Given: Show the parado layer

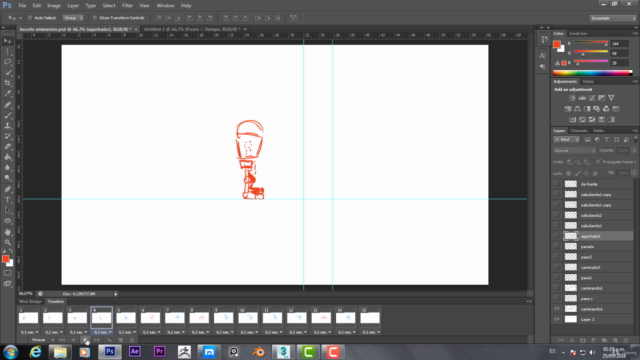Looking at the screenshot, I should pyautogui.click(x=557, y=247).
